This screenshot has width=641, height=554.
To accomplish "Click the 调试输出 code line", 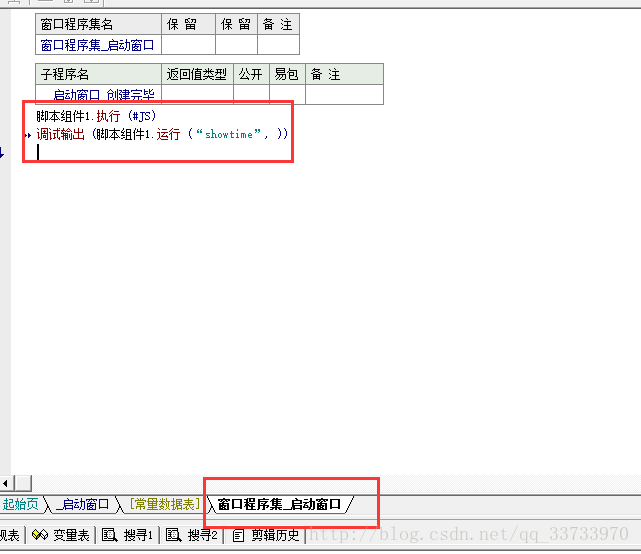I will point(162,134).
